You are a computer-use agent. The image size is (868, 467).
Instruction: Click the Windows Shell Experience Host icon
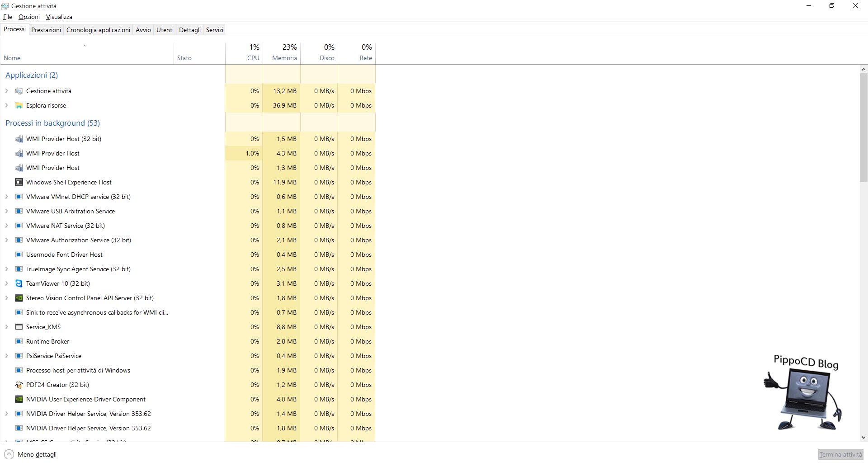[x=19, y=182]
